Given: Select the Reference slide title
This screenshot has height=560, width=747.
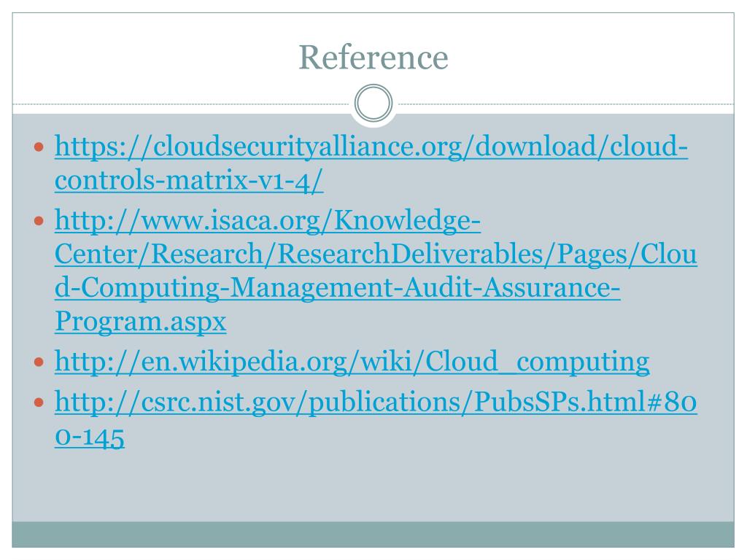Looking at the screenshot, I should pos(373,57).
